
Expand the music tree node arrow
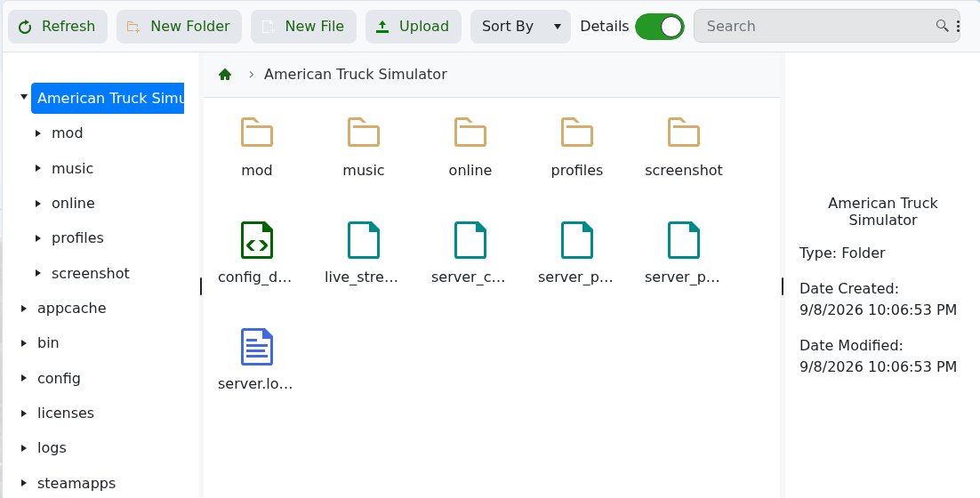click(38, 168)
